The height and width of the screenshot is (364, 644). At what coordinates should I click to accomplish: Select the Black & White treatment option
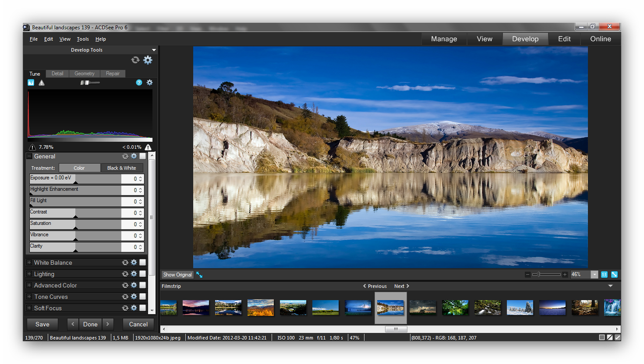click(x=122, y=168)
